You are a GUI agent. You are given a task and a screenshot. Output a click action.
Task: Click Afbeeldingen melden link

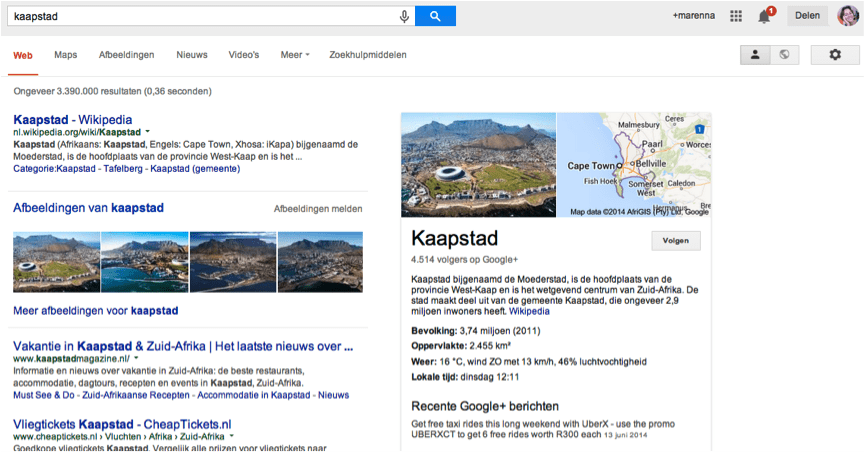318,209
